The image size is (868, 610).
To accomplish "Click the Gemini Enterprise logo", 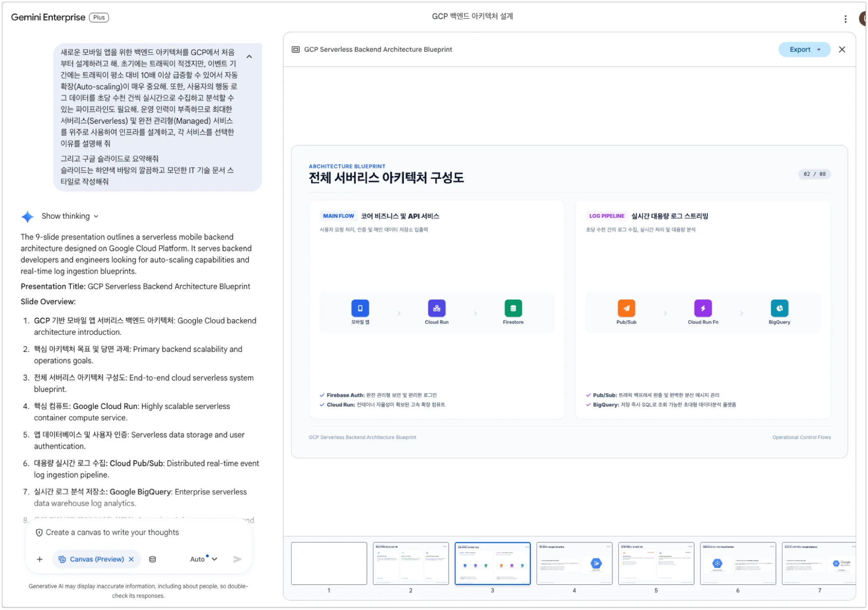I will tap(48, 17).
